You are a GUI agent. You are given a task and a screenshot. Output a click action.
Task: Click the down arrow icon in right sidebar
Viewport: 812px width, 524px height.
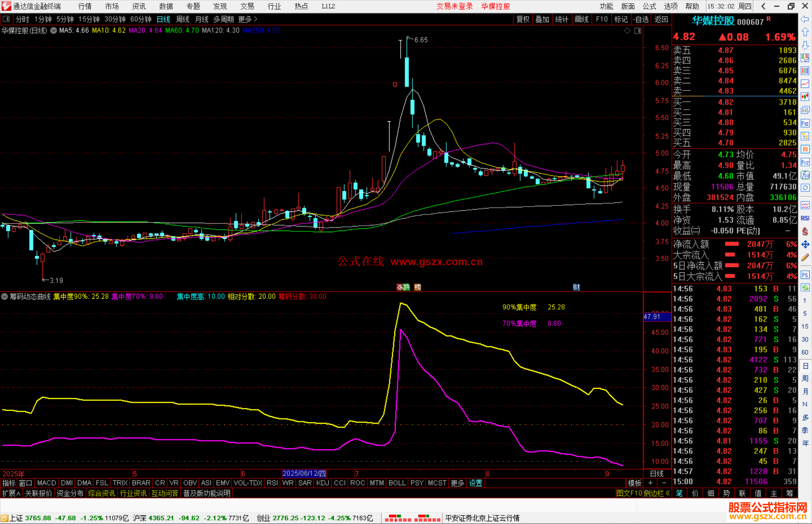click(805, 45)
